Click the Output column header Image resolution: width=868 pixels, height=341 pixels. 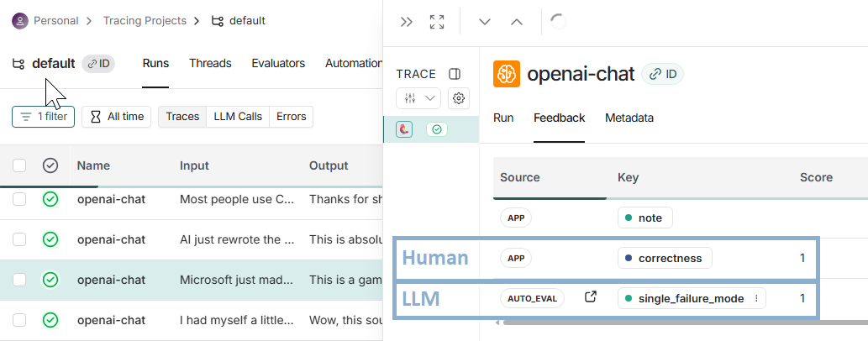tap(329, 165)
